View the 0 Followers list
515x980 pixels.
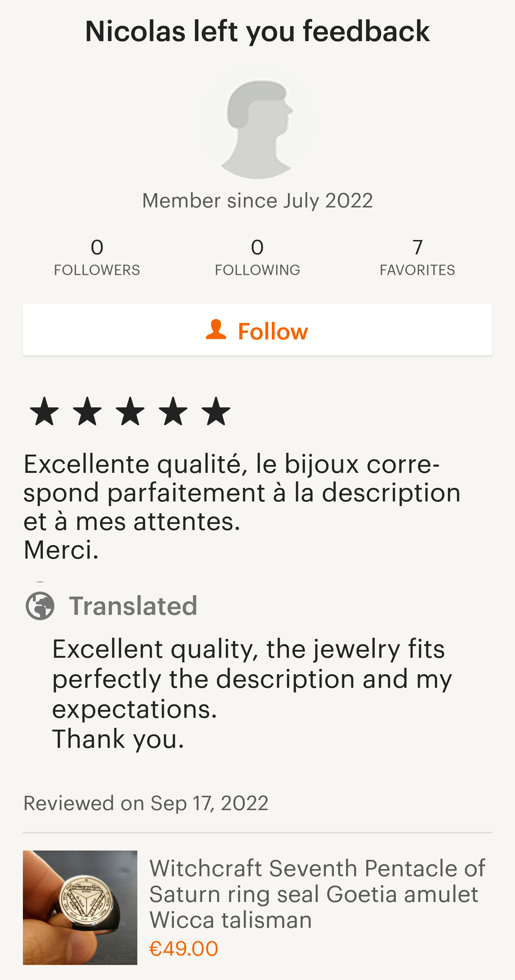tap(97, 257)
